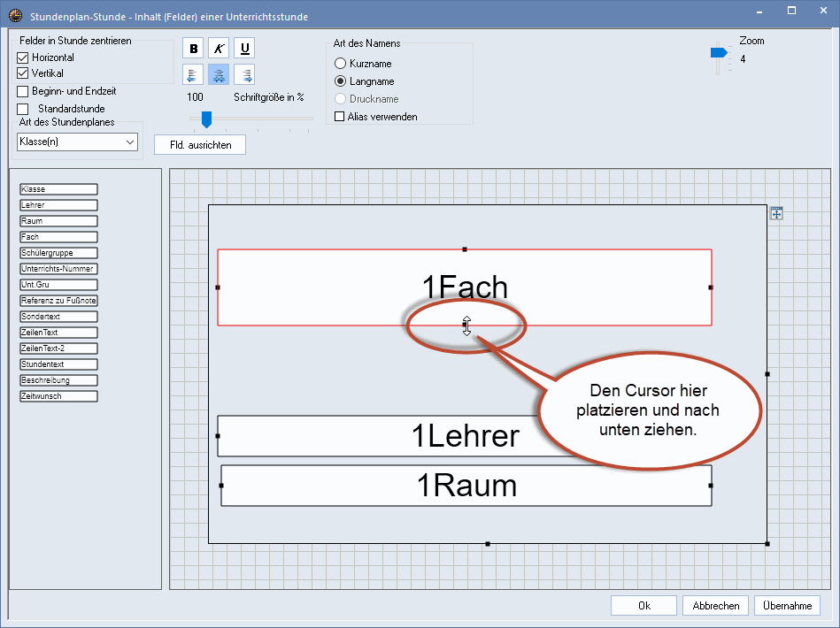
Task: Select the Druckname radio button
Action: click(340, 98)
